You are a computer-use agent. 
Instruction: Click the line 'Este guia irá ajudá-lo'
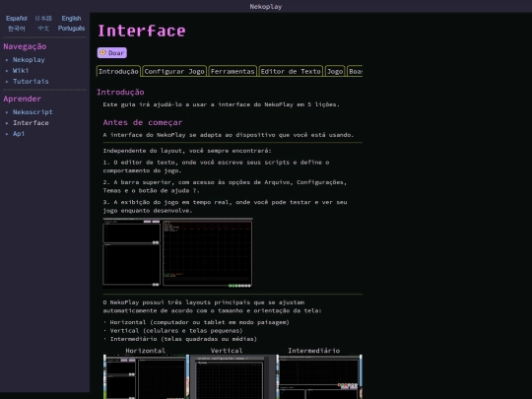point(222,104)
